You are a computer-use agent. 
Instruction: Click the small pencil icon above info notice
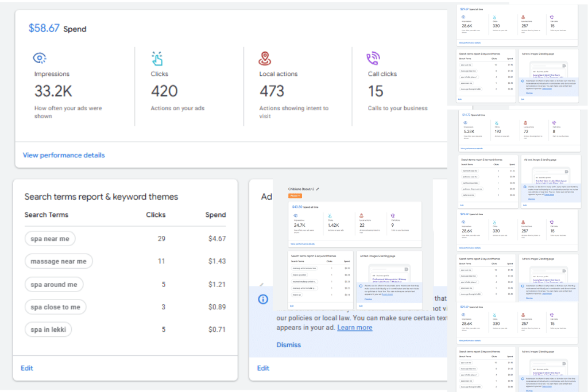pyautogui.click(x=262, y=285)
